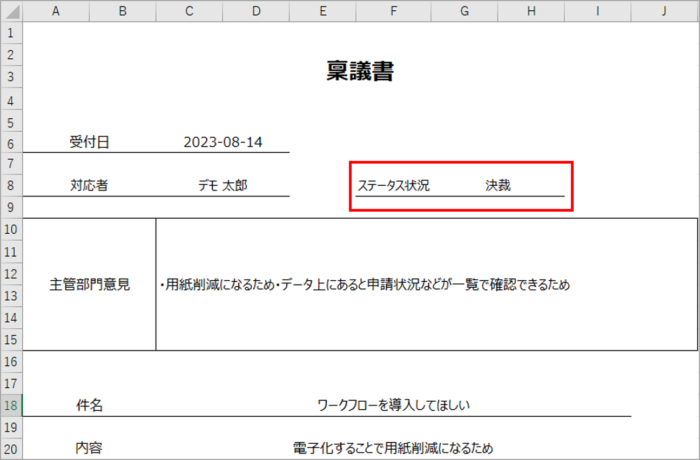Select column C header

click(189, 11)
